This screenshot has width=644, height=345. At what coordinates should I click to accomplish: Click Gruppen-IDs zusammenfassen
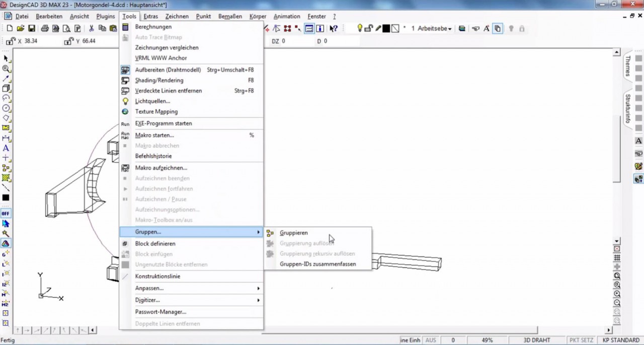pyautogui.click(x=317, y=264)
